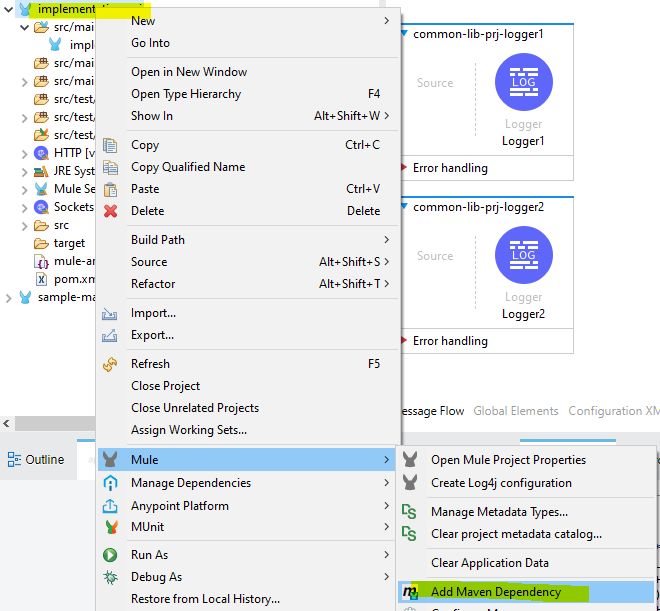Click the Mule icon beside Open Mule Project Properties
Viewport: 660px width, 611px height.
coord(410,460)
